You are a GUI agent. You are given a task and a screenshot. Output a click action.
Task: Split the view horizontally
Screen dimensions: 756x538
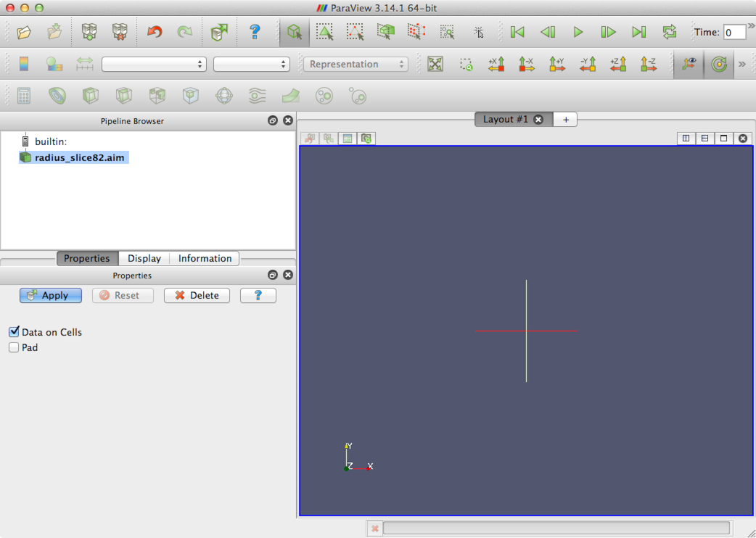[x=686, y=138]
